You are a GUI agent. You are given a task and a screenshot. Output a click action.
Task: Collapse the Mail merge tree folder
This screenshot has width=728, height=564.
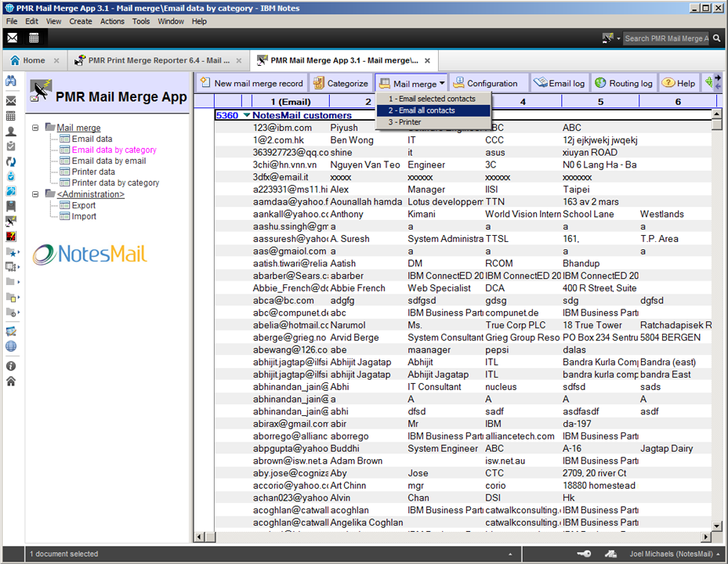(36, 128)
